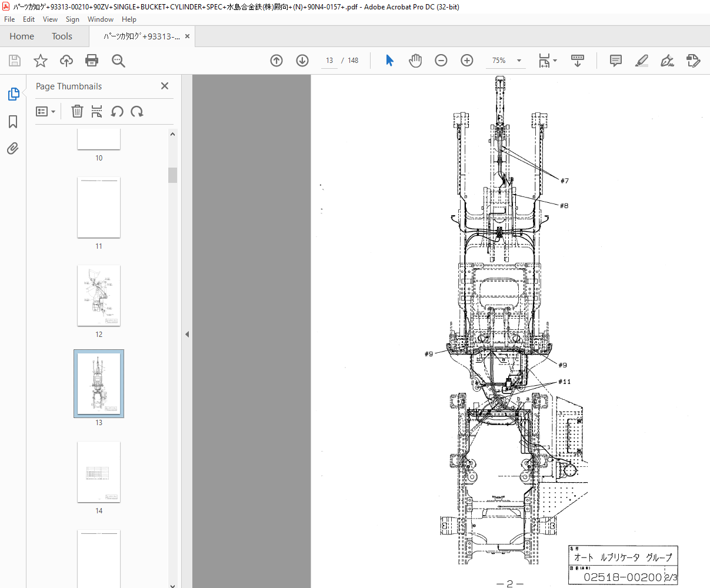Click drawing number 02518-00200 text
Image resolution: width=710 pixels, height=588 pixels.
click(x=622, y=577)
